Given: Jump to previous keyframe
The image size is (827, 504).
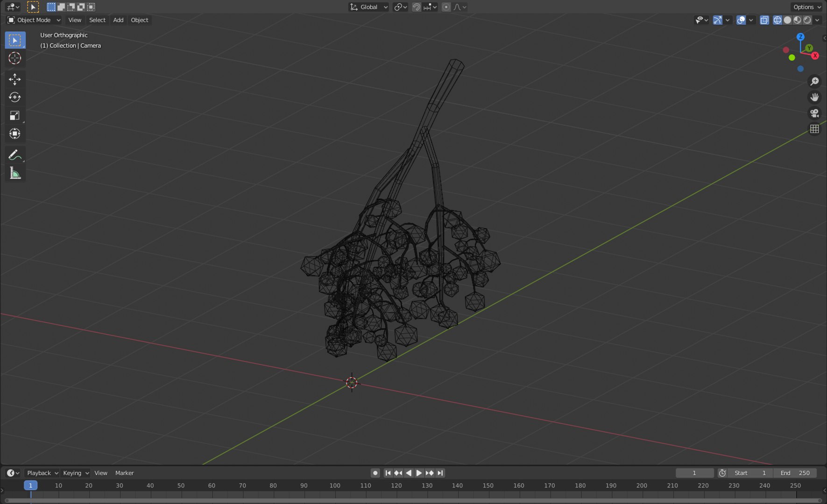Looking at the screenshot, I should point(398,473).
